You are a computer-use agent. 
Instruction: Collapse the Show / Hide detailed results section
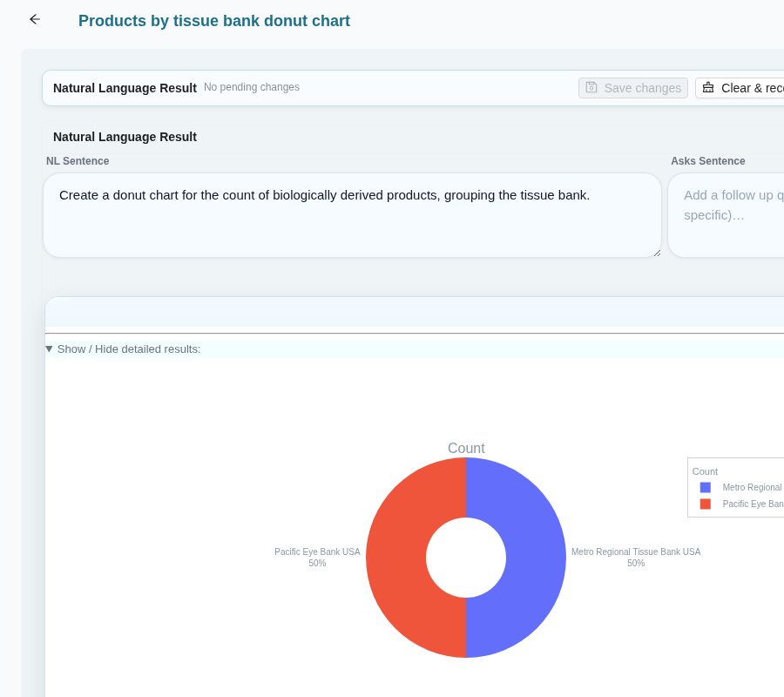coord(123,349)
